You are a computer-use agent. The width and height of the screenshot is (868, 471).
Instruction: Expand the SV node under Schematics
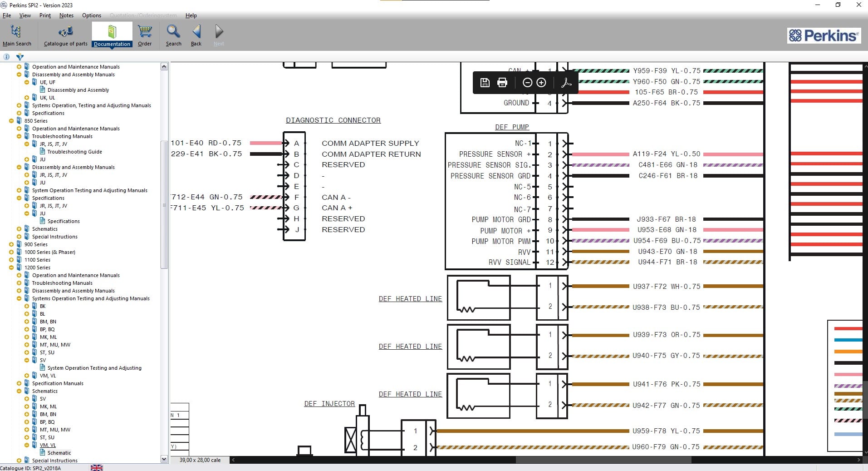(x=27, y=399)
